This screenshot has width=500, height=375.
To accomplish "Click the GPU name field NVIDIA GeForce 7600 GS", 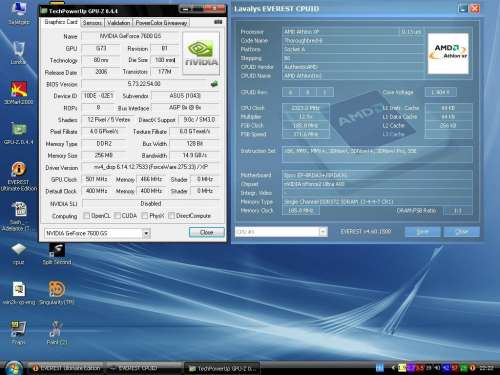I will click(x=130, y=36).
